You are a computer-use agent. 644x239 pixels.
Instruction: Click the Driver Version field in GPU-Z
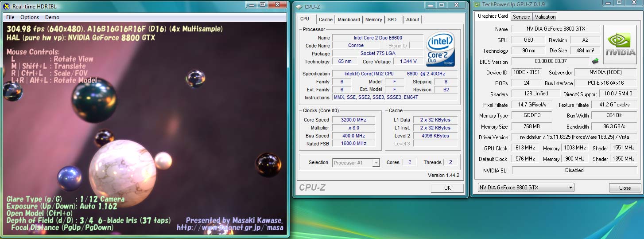pos(574,137)
